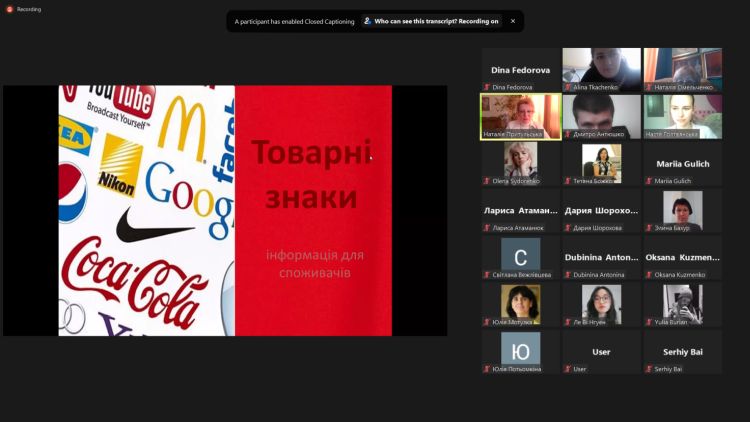750x422 pixels.
Task: Click muted mic icon beside Dina Fedorova
Action: pyautogui.click(x=487, y=87)
